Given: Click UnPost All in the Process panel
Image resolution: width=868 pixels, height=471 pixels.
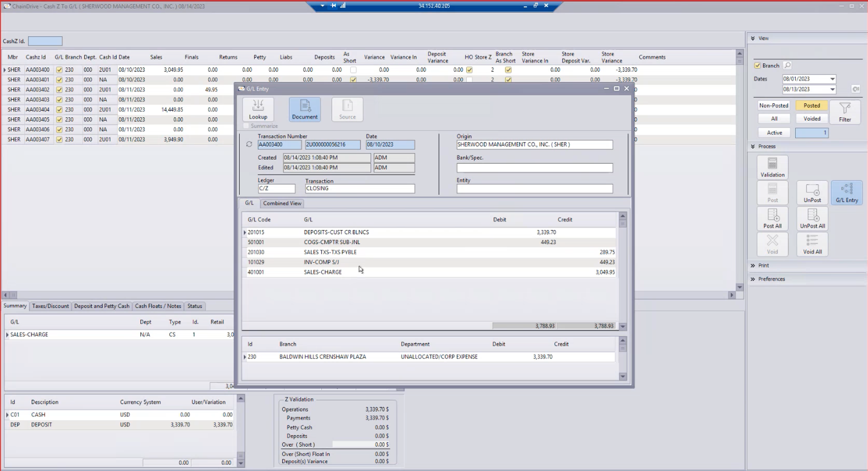Looking at the screenshot, I should click(812, 219).
